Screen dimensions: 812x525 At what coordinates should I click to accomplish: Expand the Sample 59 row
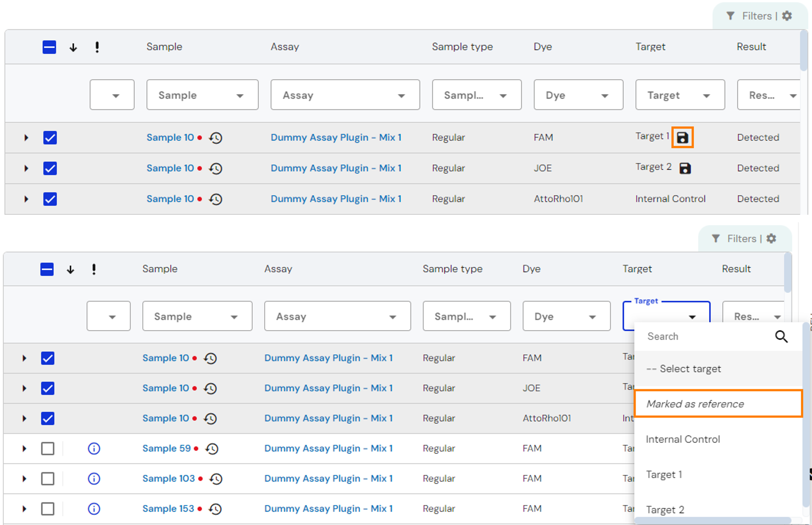24,449
